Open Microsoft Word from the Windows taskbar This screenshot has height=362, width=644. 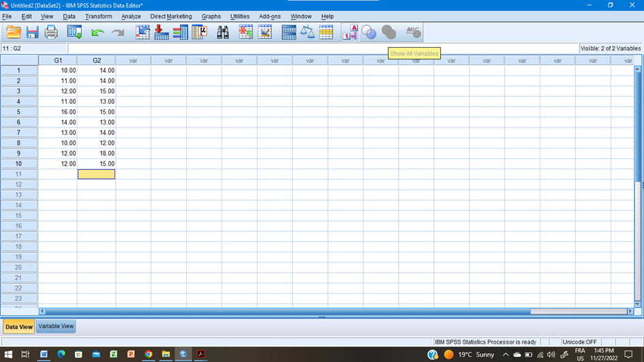44,355
